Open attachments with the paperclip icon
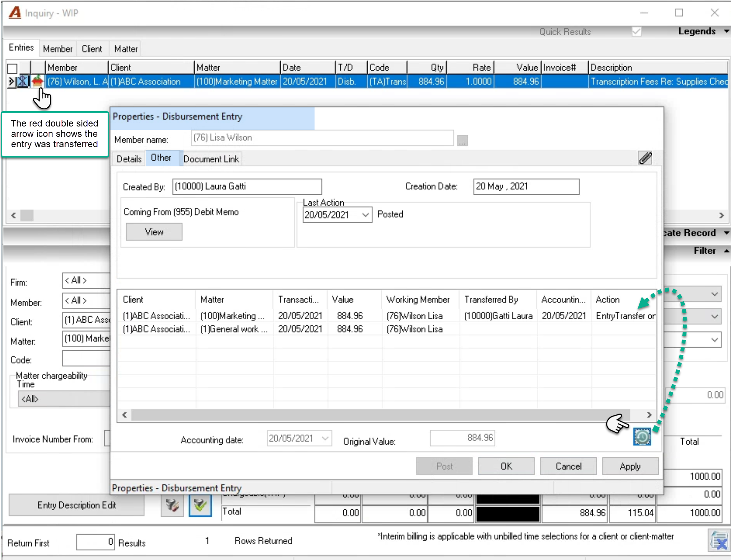Screen dimensions: 731x560 645,158
